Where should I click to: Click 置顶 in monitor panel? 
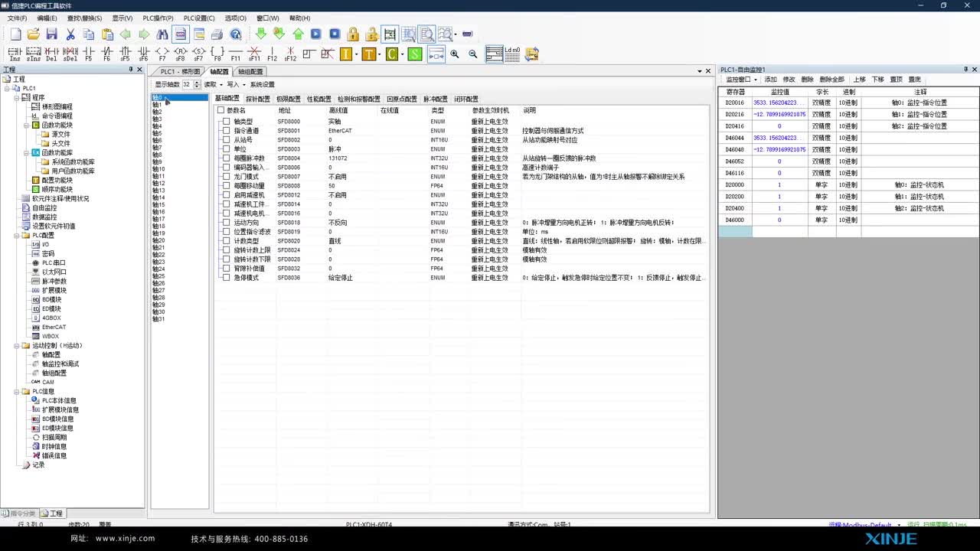[x=896, y=80]
